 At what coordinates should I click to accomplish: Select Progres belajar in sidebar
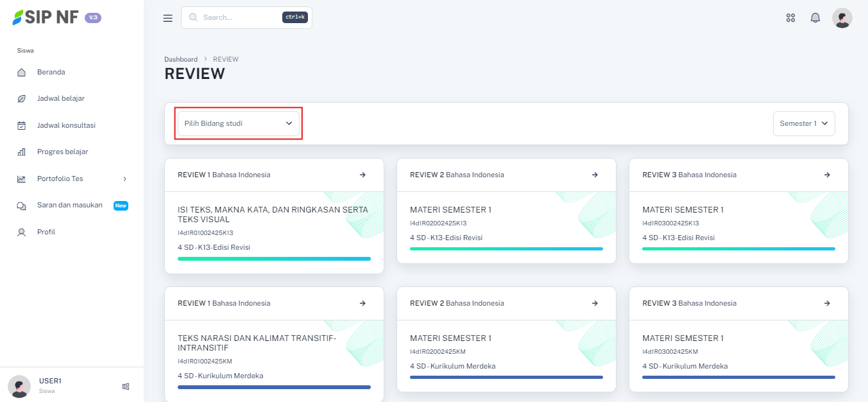[x=62, y=152]
